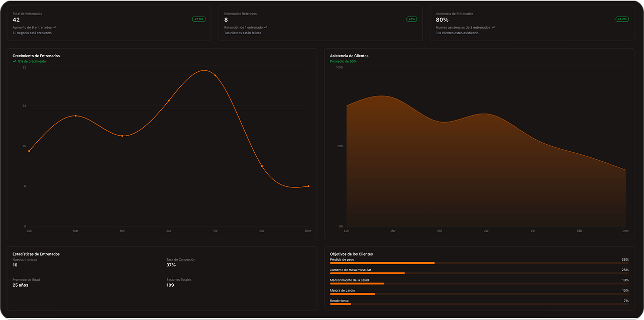Click the +3% badge on Entrenados Retenidos
This screenshot has height=320, width=644.
click(411, 19)
